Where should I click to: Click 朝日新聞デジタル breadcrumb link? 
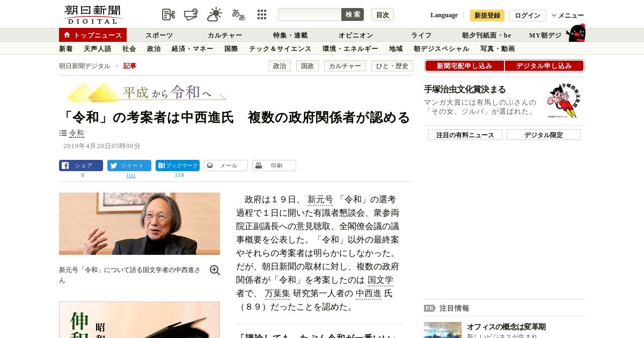pos(85,66)
